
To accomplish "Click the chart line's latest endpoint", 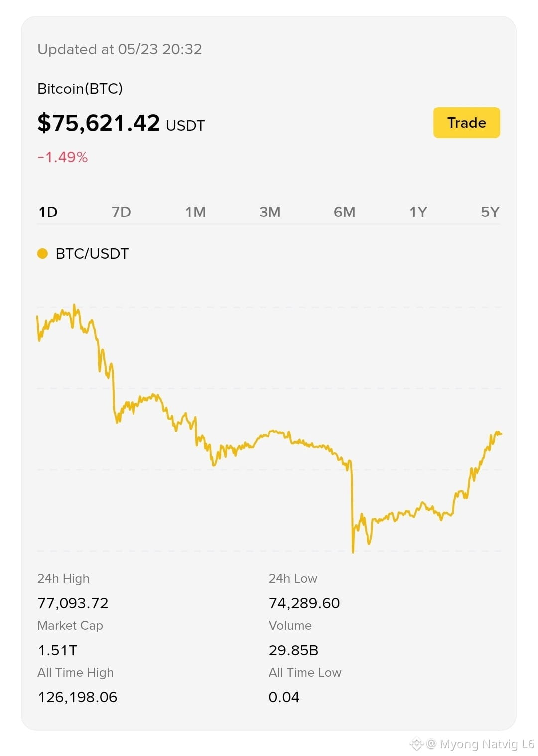I will 500,434.
